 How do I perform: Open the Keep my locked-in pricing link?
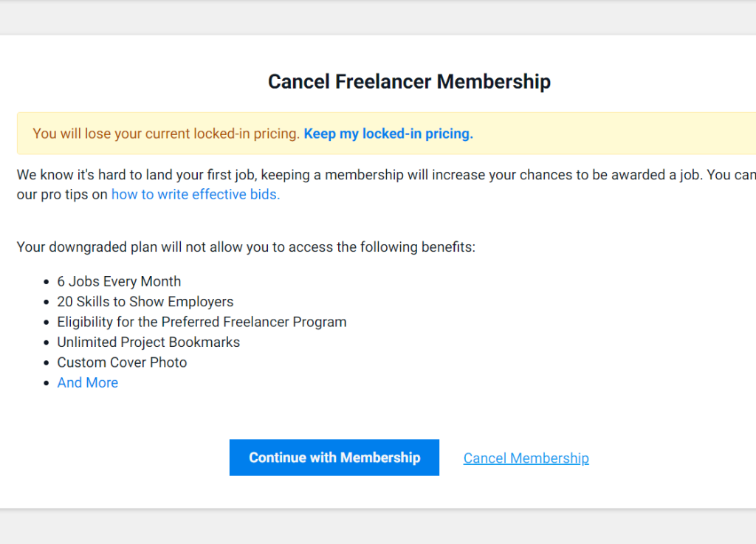388,134
